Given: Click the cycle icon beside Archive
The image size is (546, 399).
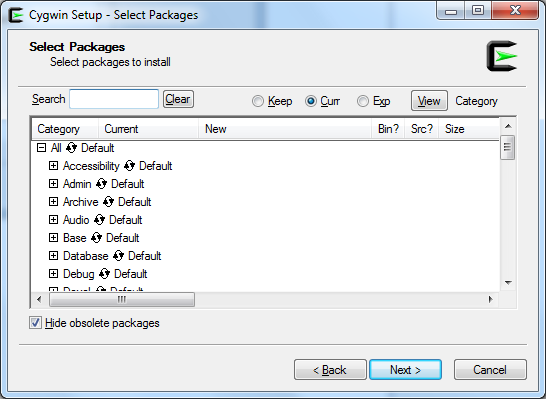Looking at the screenshot, I should point(108,202).
